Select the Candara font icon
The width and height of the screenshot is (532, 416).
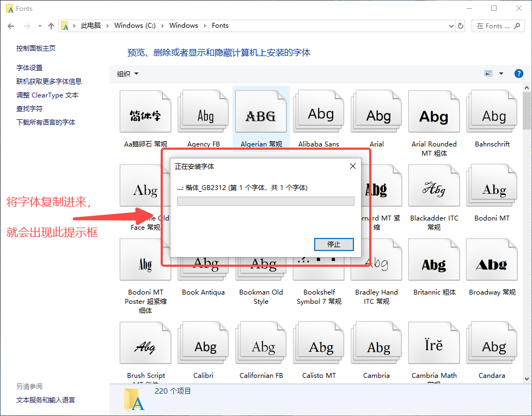tap(492, 342)
